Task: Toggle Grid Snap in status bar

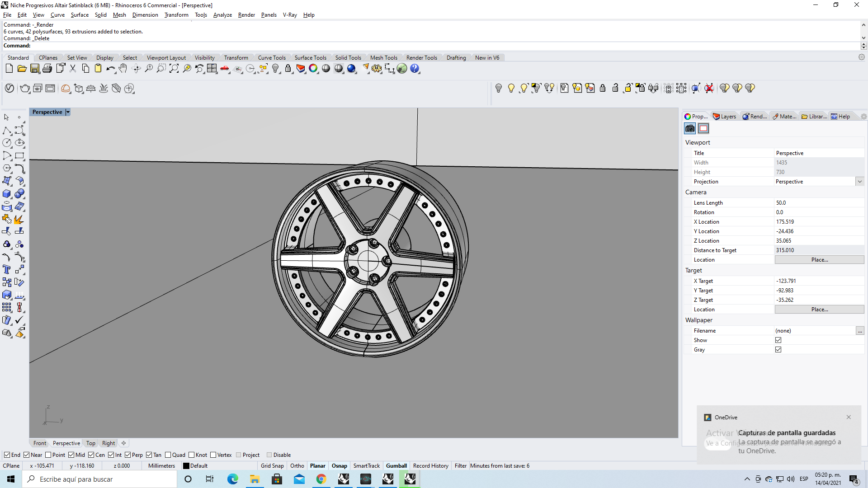Action: (x=272, y=466)
